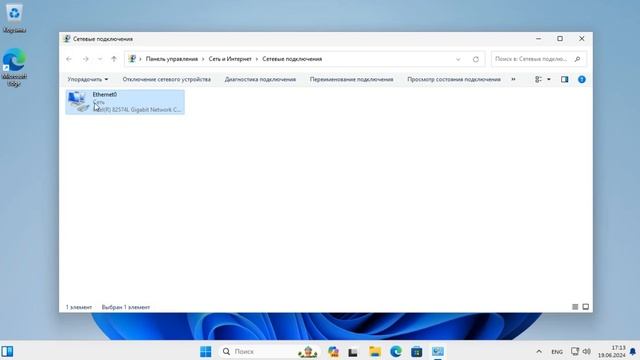
Task: Click Сетевые подключения breadcrumb
Action: pos(292,59)
